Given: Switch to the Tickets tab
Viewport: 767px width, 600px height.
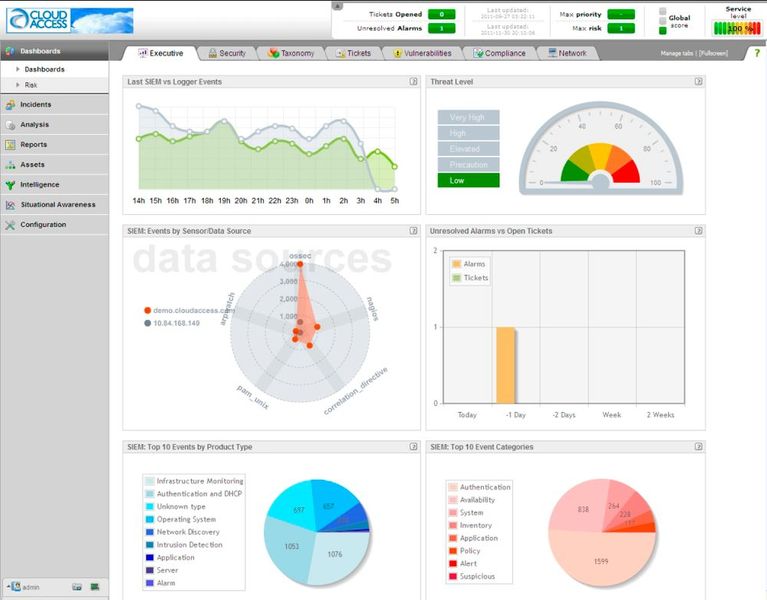Looking at the screenshot, I should pyautogui.click(x=353, y=53).
